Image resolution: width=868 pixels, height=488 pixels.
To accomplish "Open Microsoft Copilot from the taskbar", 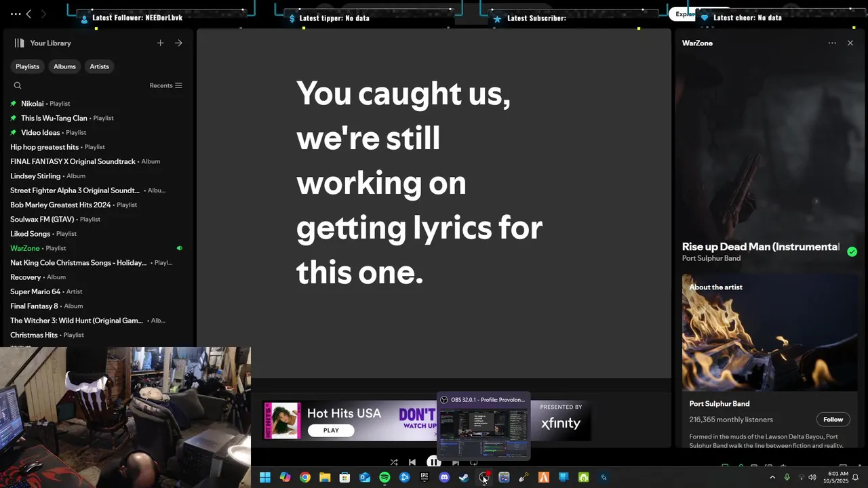I will tap(285, 477).
